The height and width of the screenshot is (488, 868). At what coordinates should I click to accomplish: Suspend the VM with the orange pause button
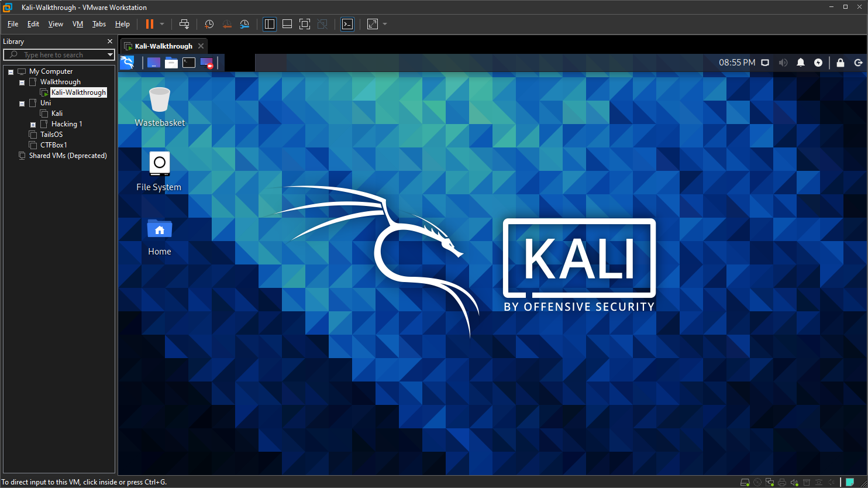click(149, 24)
